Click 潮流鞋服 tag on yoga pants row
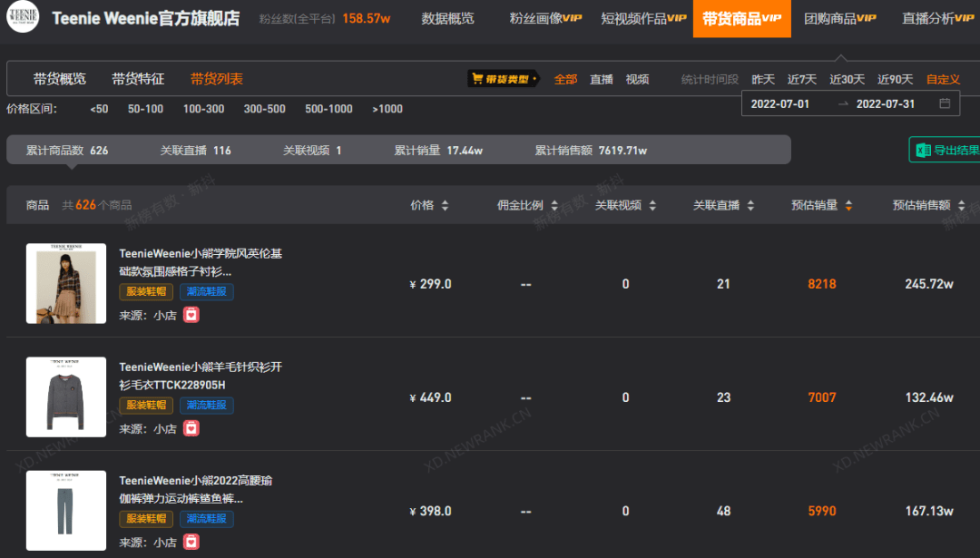The image size is (980, 558). tap(207, 519)
